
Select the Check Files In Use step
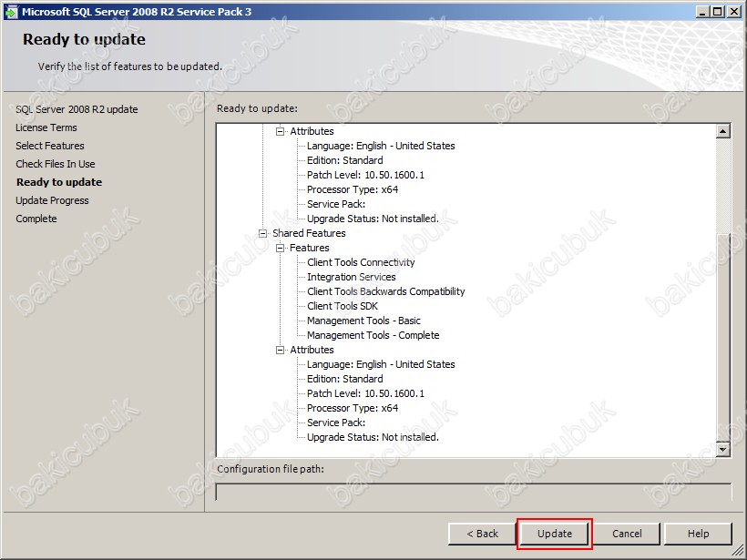click(x=56, y=164)
